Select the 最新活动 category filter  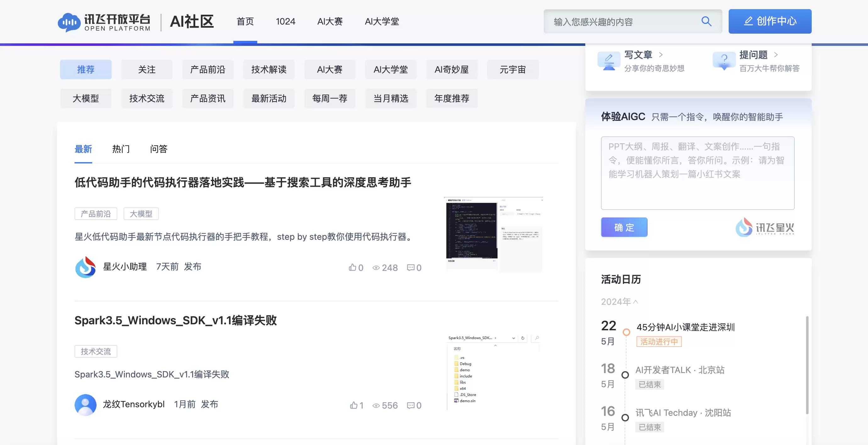(269, 98)
